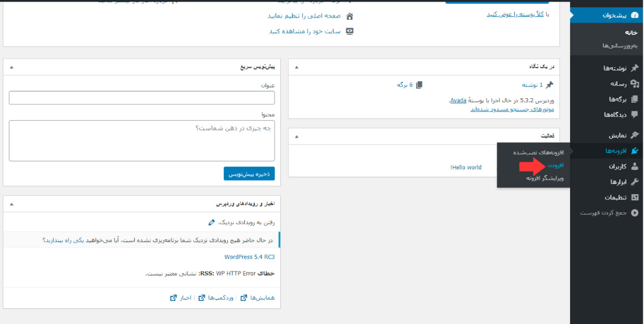Click the wrench icon beside ابزارها
The height and width of the screenshot is (324, 644).
tap(634, 182)
